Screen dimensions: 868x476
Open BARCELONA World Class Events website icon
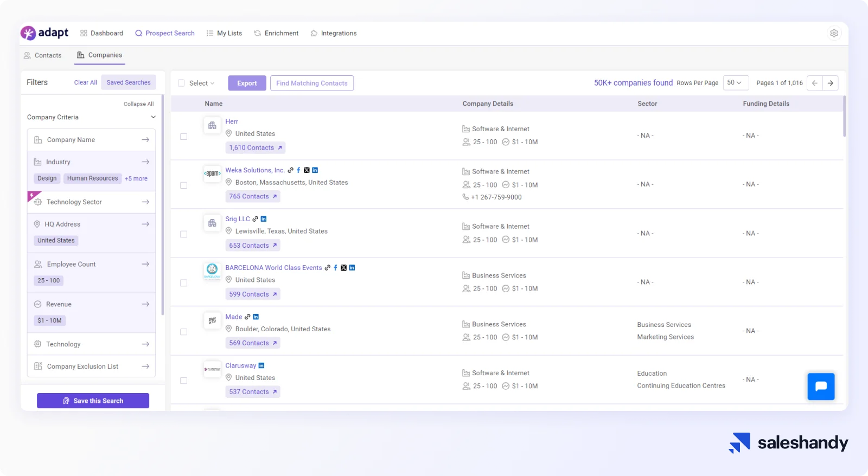pos(328,268)
